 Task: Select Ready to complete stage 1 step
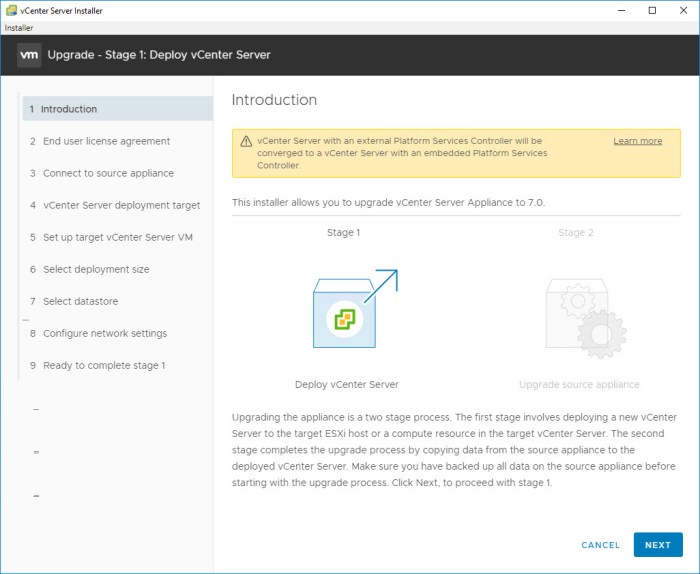point(104,365)
